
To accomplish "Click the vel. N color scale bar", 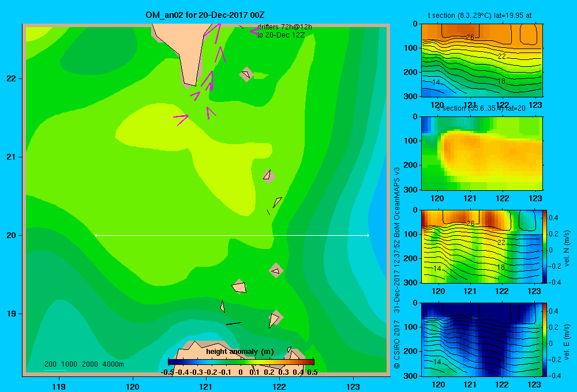I will 545,246.
